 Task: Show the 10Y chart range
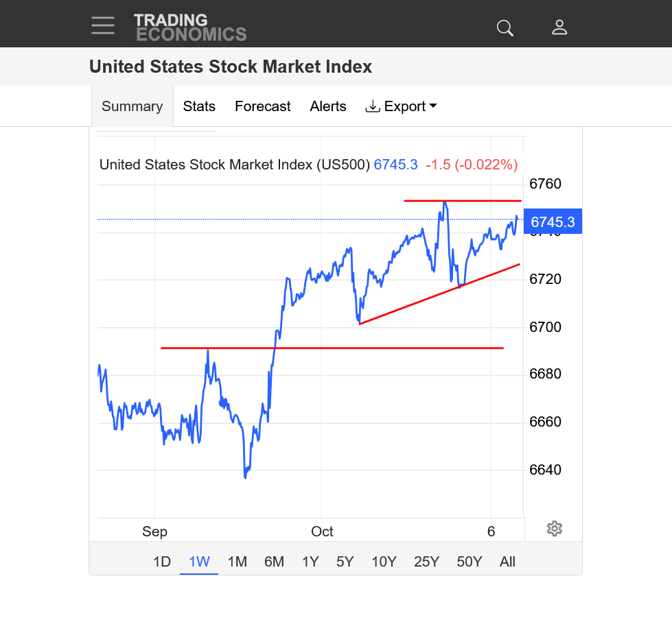tap(384, 562)
